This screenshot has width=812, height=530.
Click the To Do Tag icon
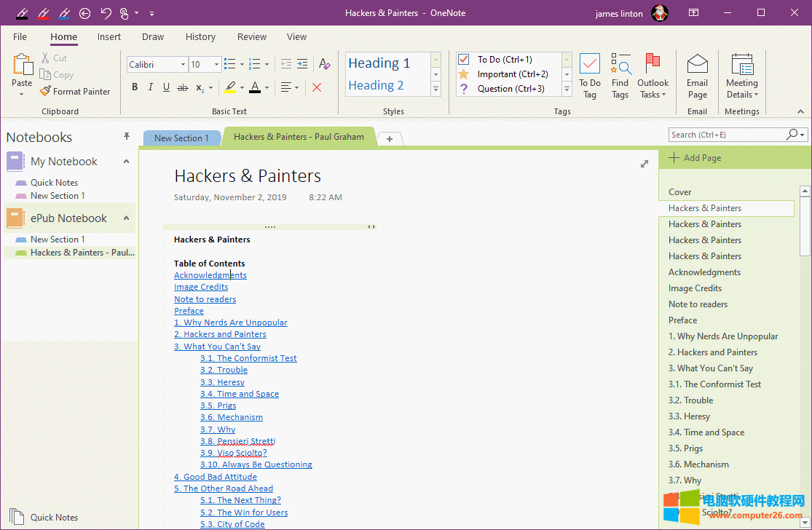(589, 66)
